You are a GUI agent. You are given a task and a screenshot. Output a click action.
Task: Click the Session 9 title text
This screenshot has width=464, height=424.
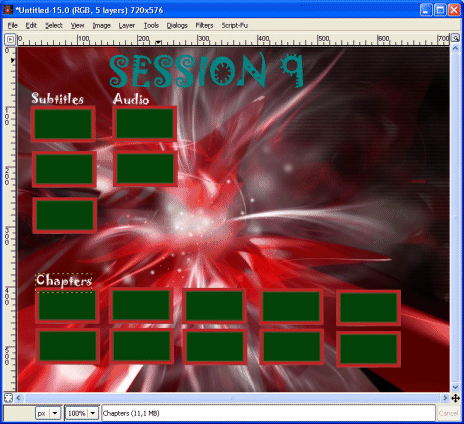206,71
